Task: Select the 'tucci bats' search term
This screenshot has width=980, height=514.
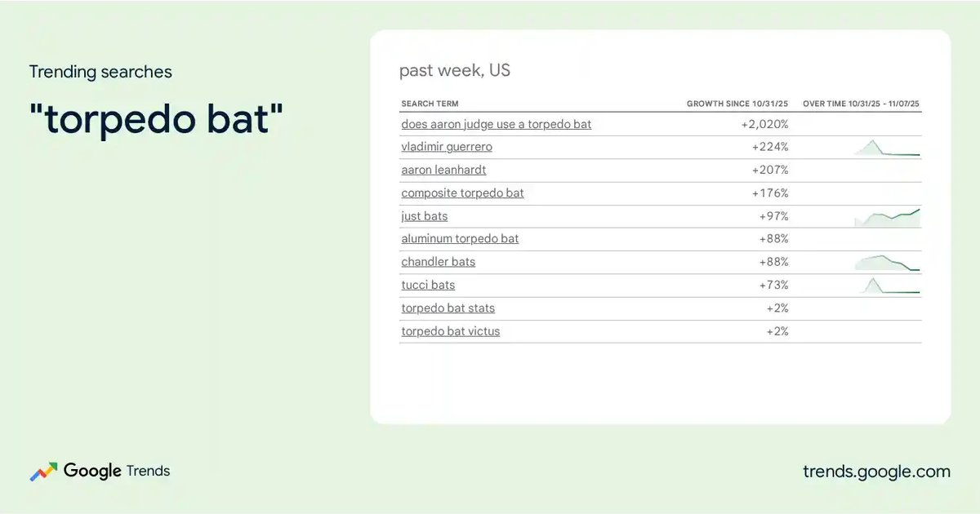Action: click(x=428, y=285)
